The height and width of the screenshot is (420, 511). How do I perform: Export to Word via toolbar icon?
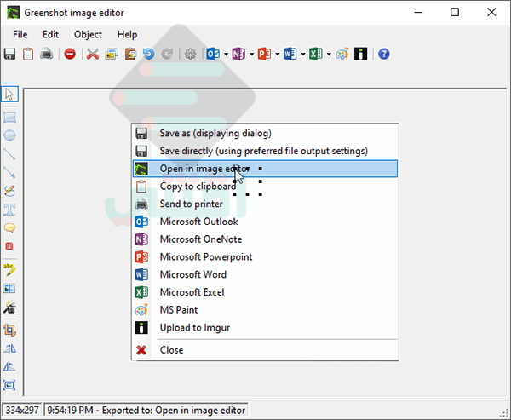point(290,55)
